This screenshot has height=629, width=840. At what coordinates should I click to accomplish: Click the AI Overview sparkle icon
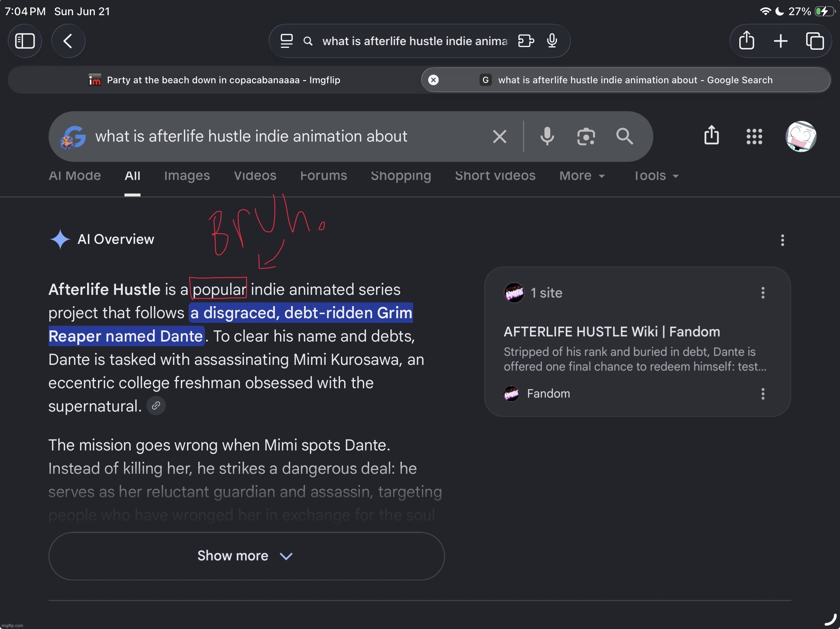point(60,239)
